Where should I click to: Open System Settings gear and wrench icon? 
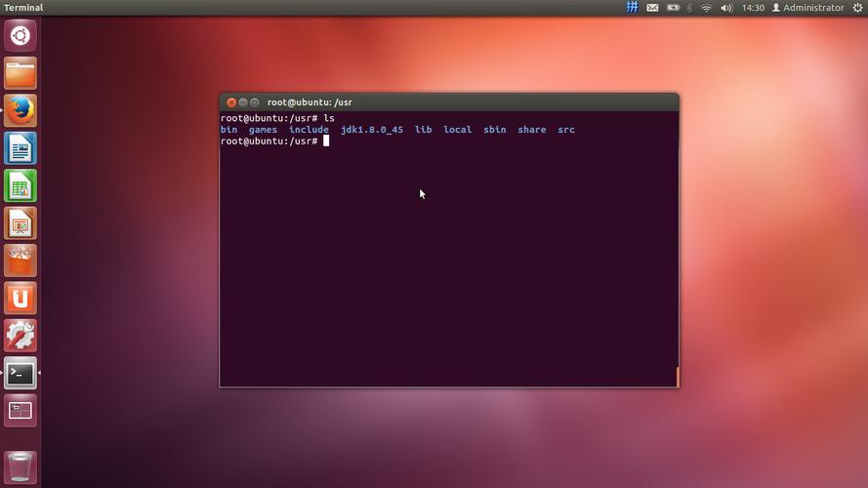click(21, 336)
